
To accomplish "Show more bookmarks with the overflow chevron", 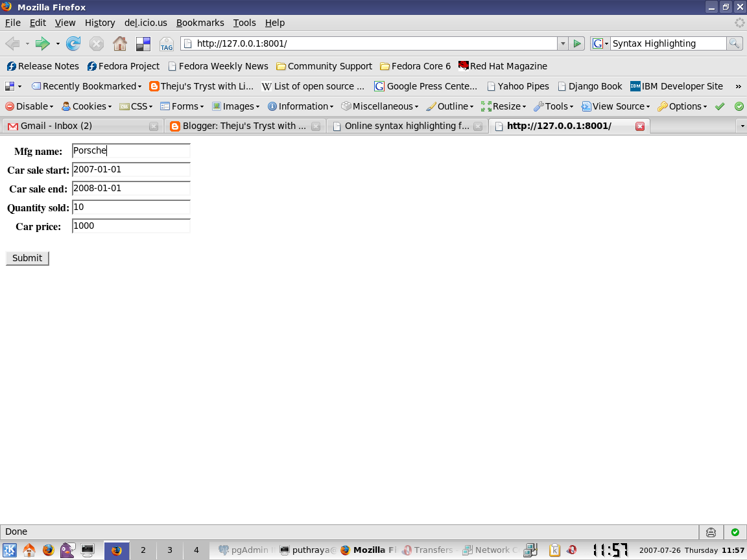I will (x=738, y=86).
